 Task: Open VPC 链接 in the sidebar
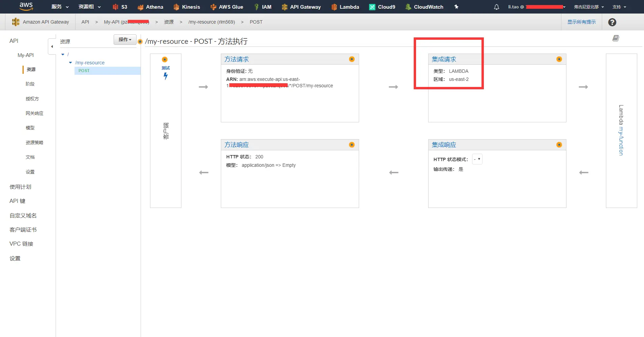(x=21, y=244)
